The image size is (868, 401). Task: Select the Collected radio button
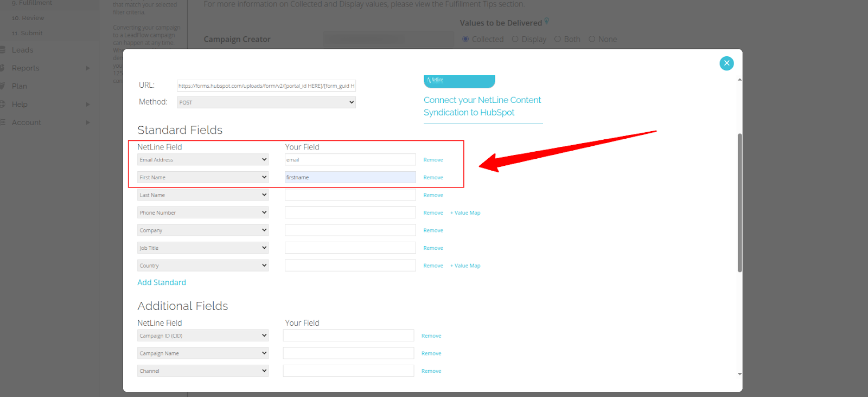coord(465,39)
